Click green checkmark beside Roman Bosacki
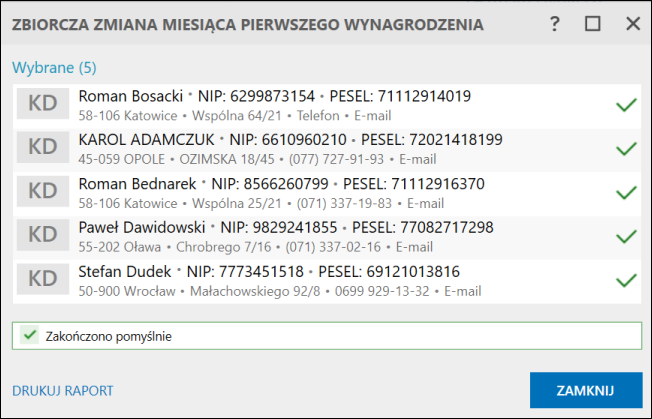652x419 pixels. tap(627, 104)
